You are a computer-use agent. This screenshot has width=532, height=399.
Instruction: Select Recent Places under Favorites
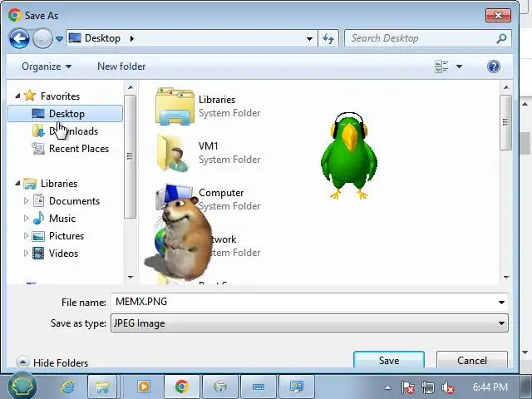coord(70,149)
